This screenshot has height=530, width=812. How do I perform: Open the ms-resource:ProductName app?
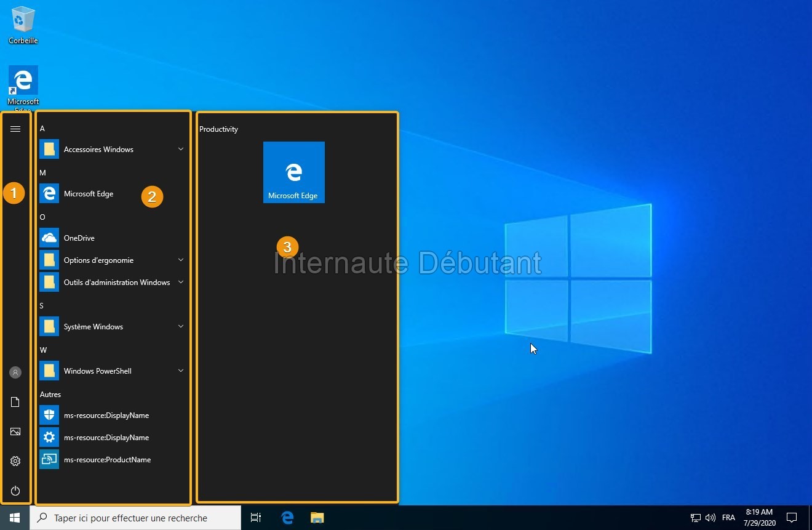[x=112, y=459]
